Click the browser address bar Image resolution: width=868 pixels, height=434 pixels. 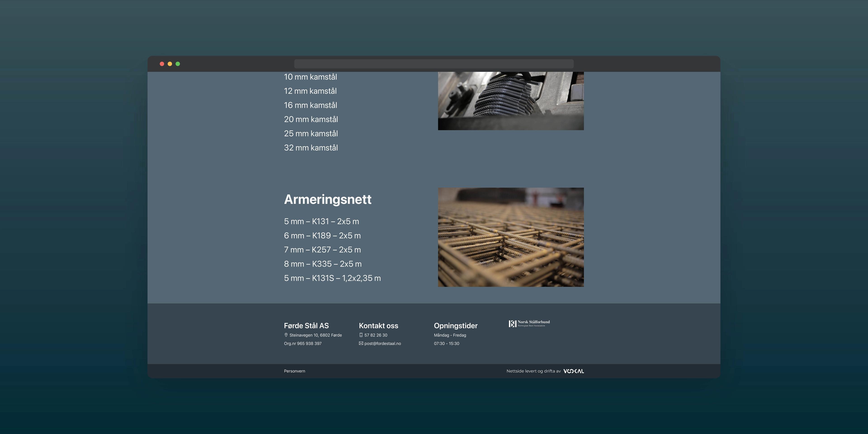click(x=434, y=64)
